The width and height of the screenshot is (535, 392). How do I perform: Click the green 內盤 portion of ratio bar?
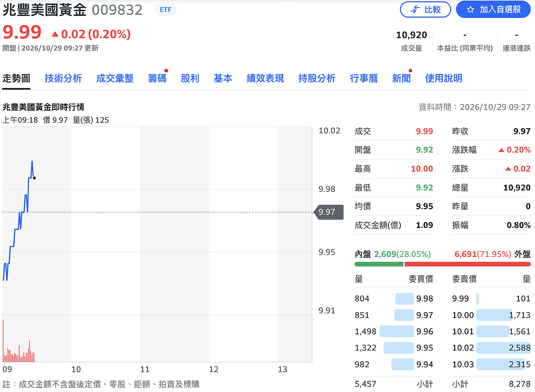point(379,264)
